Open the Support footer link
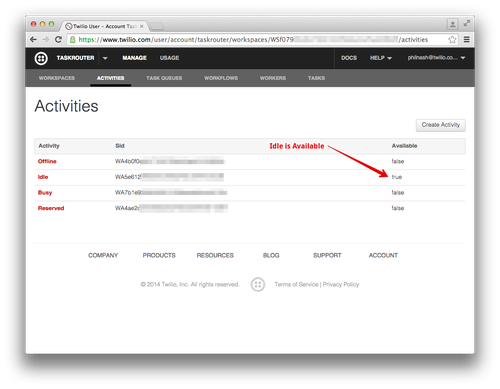This screenshot has width=500, height=389. click(x=327, y=255)
